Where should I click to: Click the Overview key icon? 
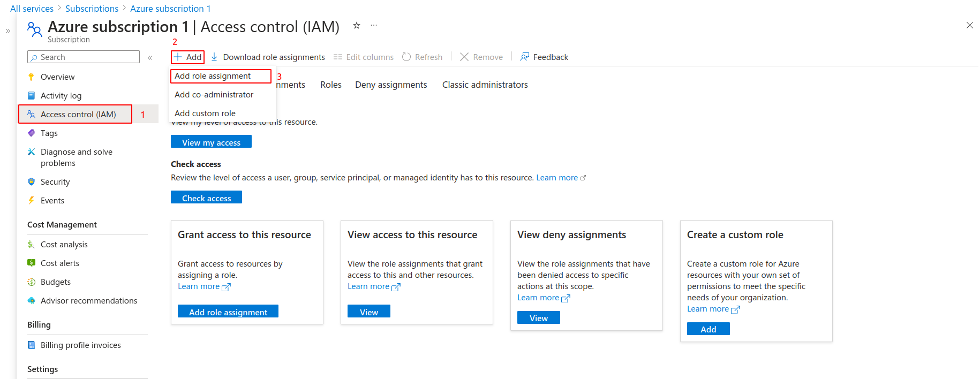coord(31,77)
